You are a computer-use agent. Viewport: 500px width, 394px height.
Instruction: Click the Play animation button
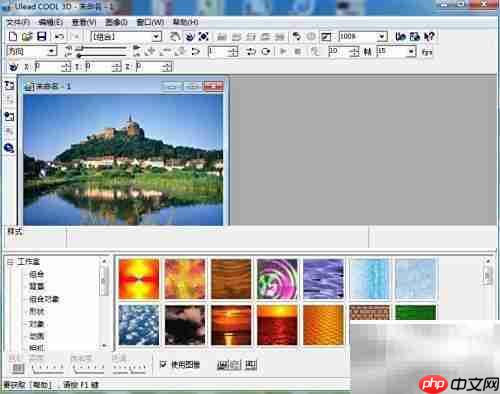point(283,52)
